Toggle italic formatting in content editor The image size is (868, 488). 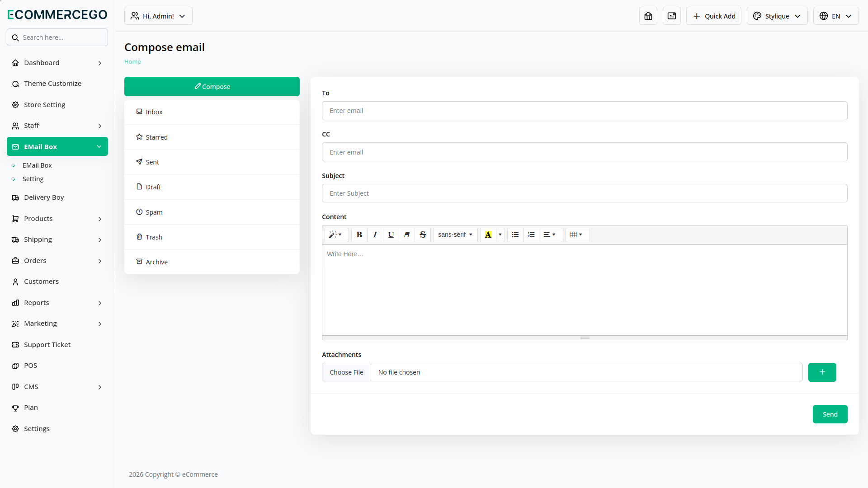click(x=375, y=235)
